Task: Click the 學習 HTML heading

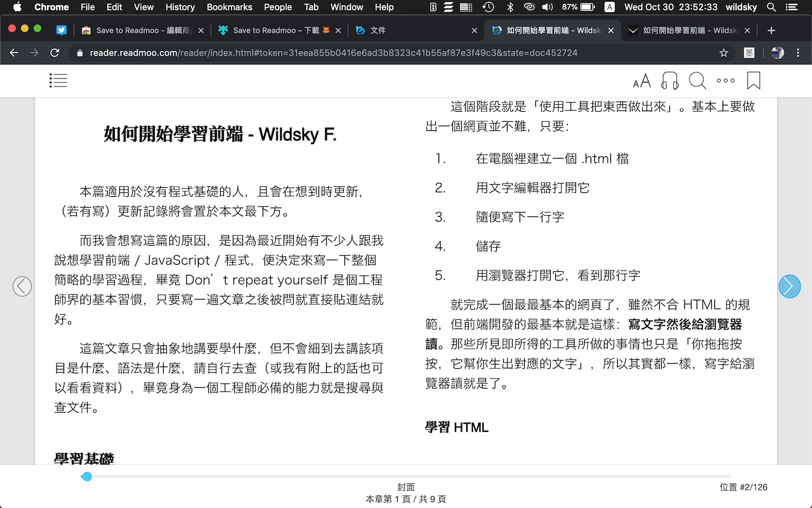Action: click(x=457, y=427)
